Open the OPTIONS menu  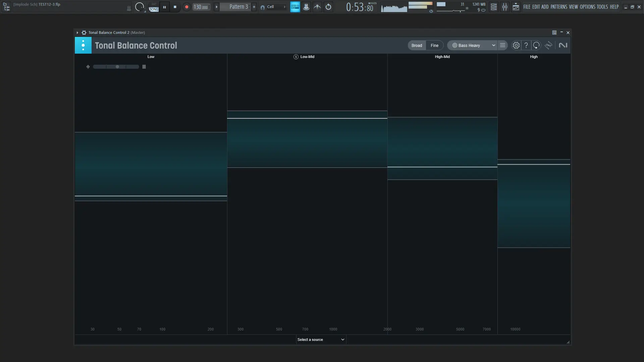point(587,7)
